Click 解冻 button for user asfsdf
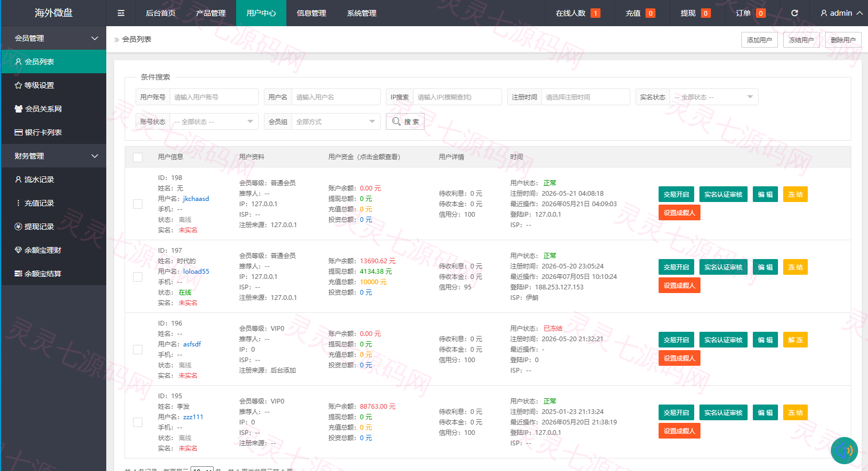The width and height of the screenshot is (868, 471). coord(795,340)
